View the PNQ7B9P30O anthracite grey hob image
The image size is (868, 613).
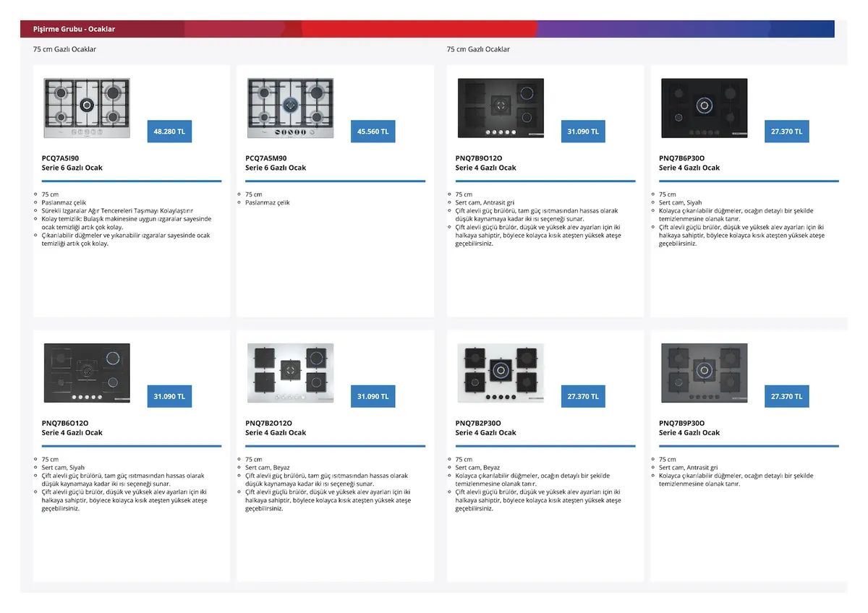click(x=704, y=373)
